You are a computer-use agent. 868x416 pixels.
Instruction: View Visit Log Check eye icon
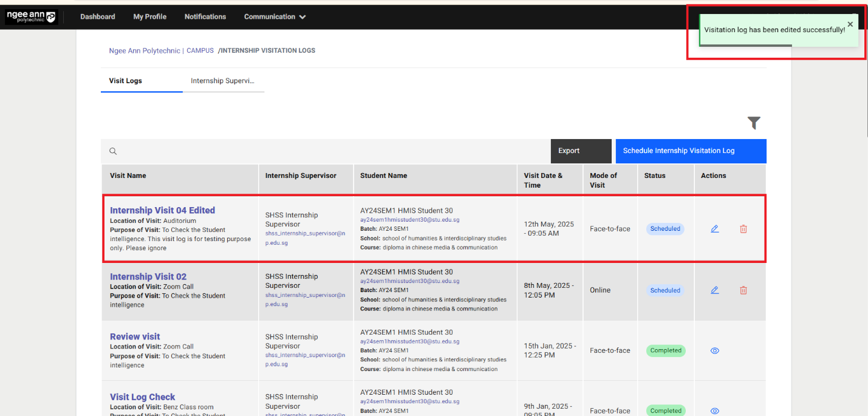pos(714,411)
